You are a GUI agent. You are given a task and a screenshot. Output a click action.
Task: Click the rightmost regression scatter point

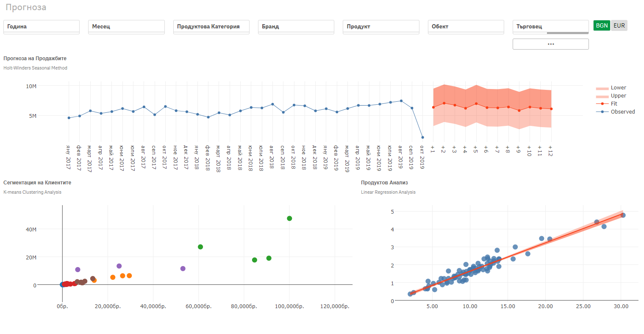[623, 215]
